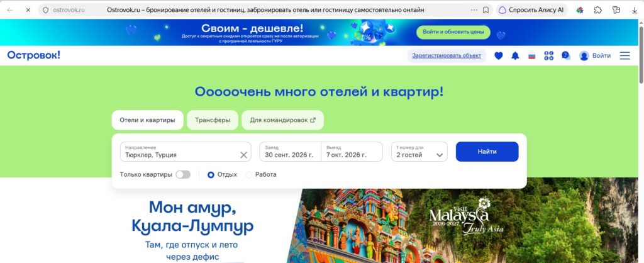Screen dimensions: 644x263
Task: Switch to the Трансферы tab
Action: point(213,120)
